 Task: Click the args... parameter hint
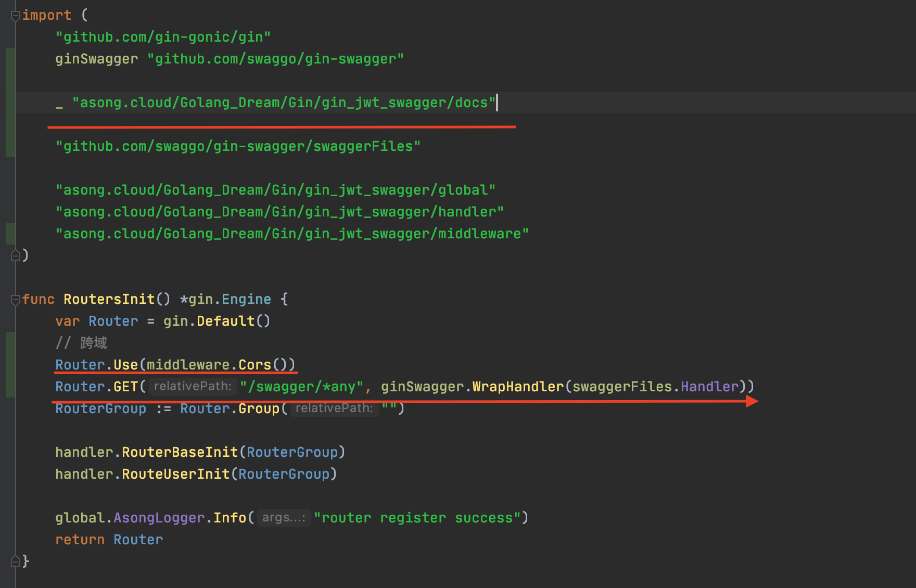pos(284,517)
